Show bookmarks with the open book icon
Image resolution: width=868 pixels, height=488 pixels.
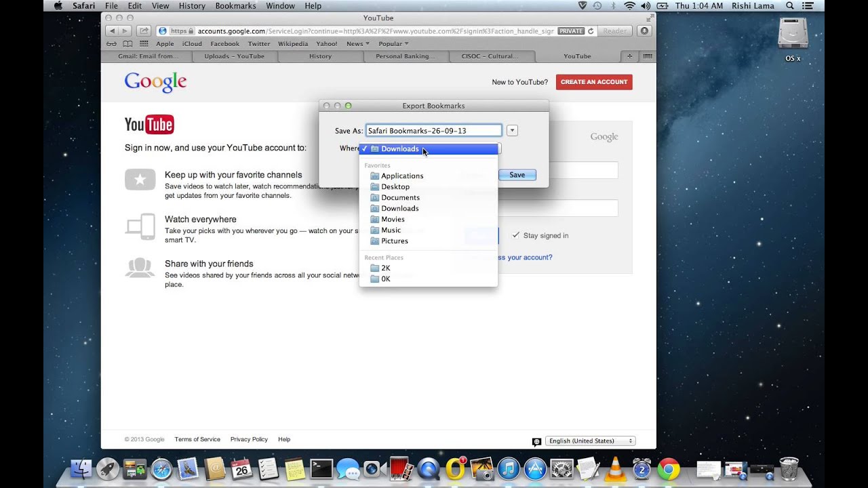point(127,43)
